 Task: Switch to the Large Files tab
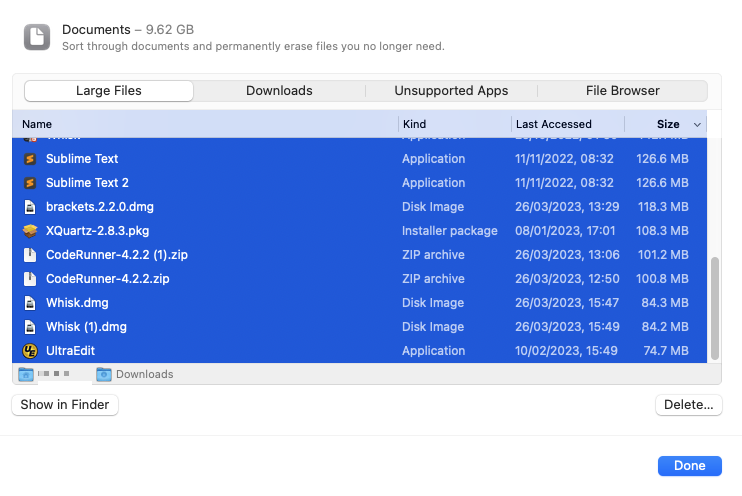pos(109,91)
